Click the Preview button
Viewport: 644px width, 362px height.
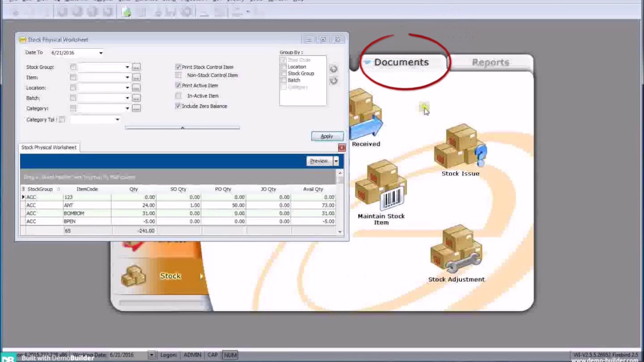pos(319,161)
